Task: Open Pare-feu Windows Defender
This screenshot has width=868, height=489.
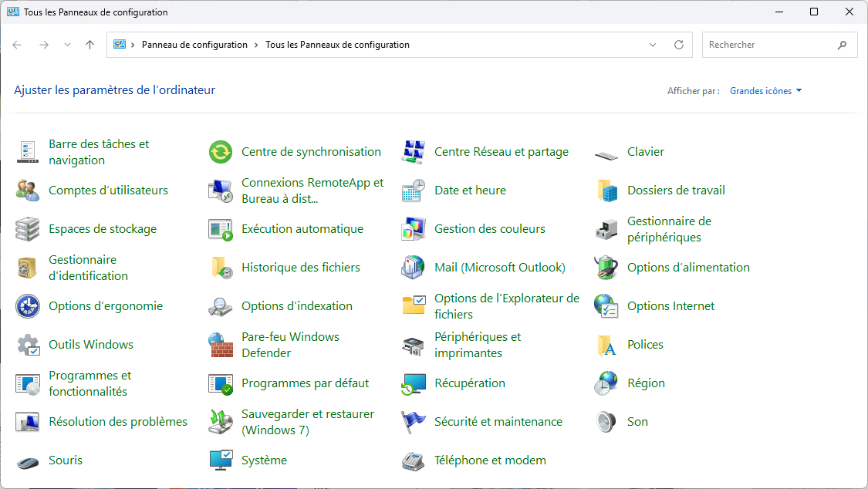Action: [290, 344]
